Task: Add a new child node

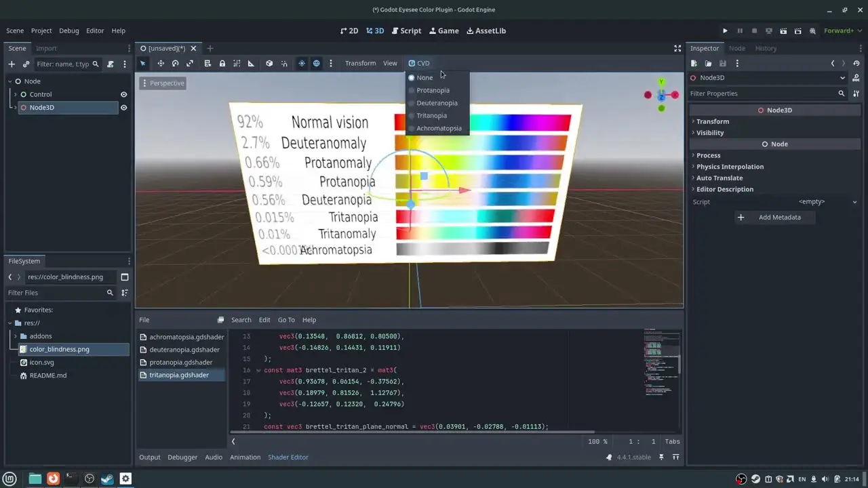Action: click(x=12, y=64)
